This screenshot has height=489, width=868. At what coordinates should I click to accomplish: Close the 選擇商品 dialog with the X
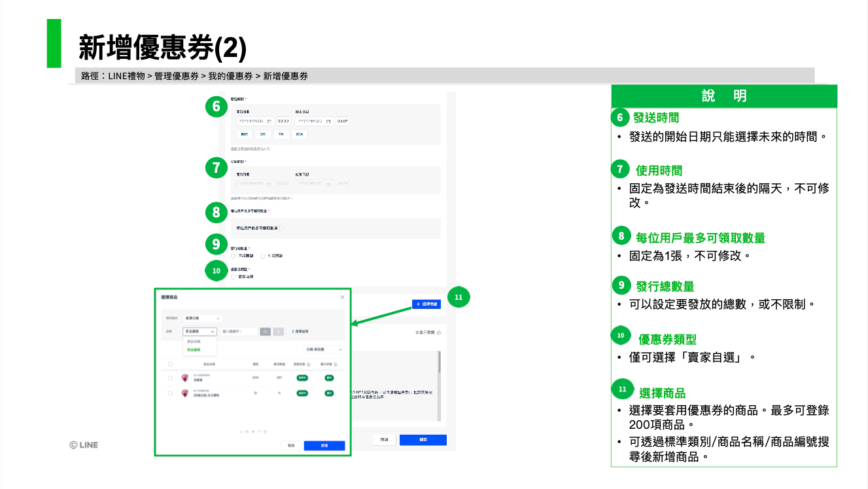click(x=342, y=297)
